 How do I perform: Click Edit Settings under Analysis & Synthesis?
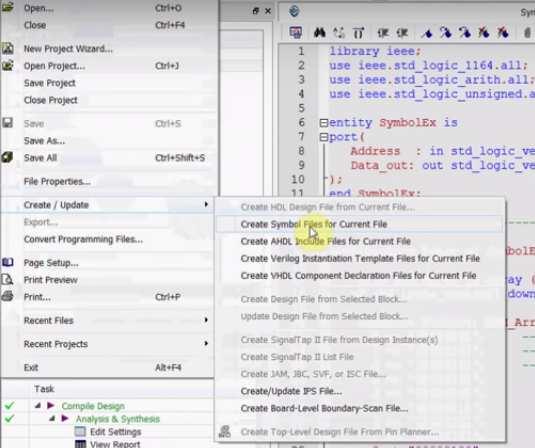[x=115, y=432]
